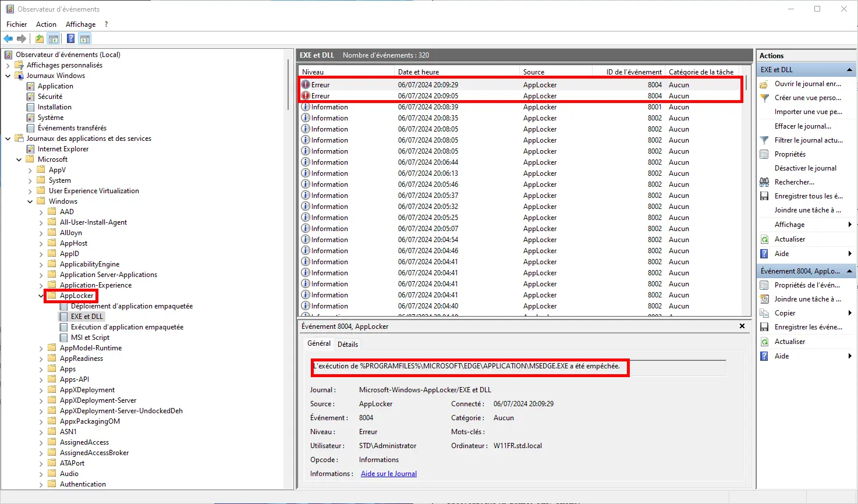Toggle the console tree pane toolbar icon
The height and width of the screenshot is (504, 858).
pyautogui.click(x=54, y=39)
